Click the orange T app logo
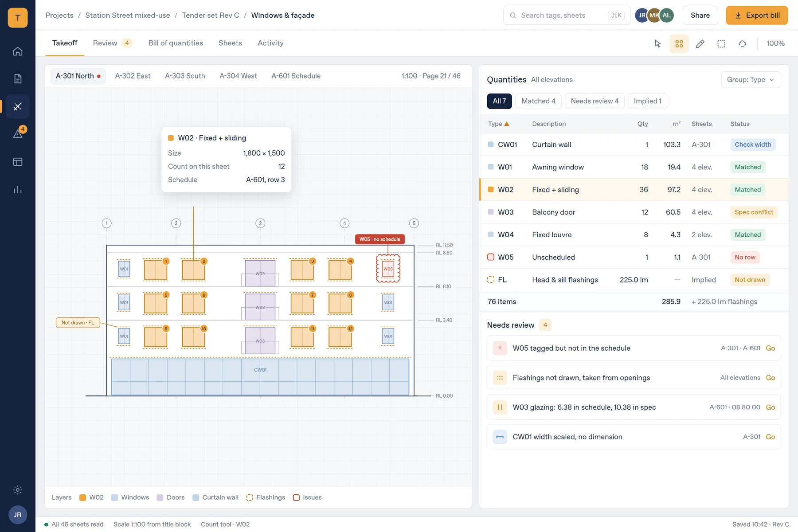Screen dimensions: 798x532 [18, 18]
